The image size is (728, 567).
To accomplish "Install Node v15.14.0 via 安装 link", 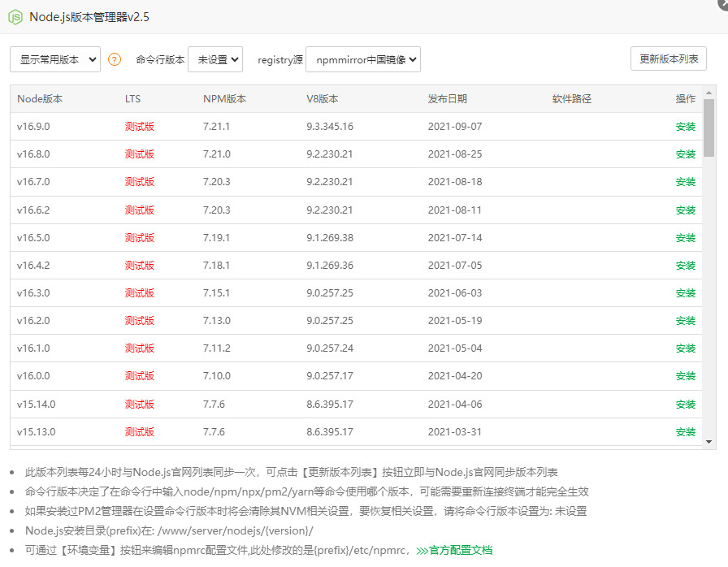I will 685,405.
